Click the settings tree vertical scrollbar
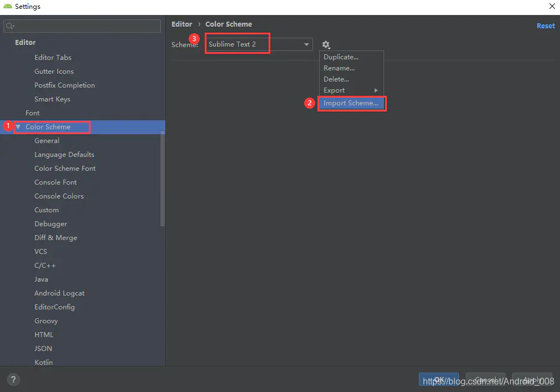 (x=163, y=179)
